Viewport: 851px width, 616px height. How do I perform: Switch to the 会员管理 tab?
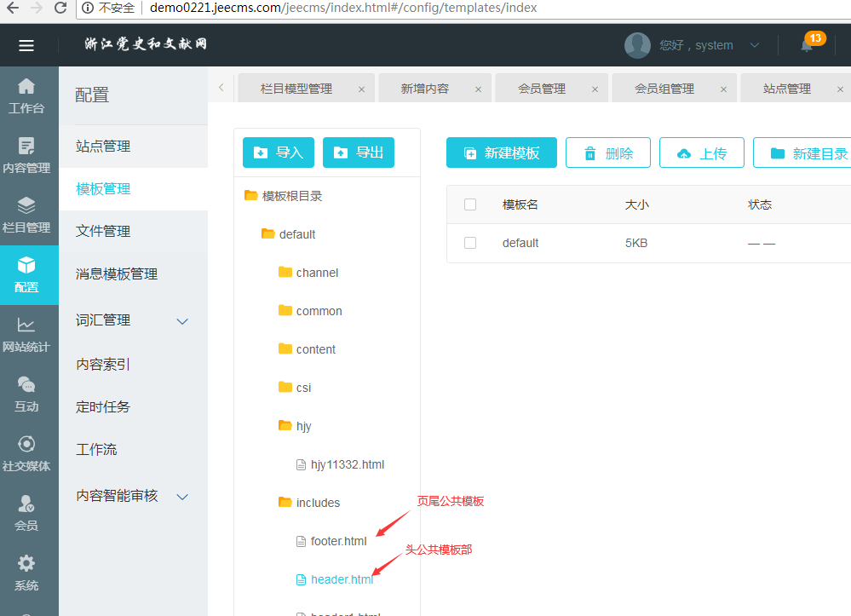pyautogui.click(x=541, y=89)
